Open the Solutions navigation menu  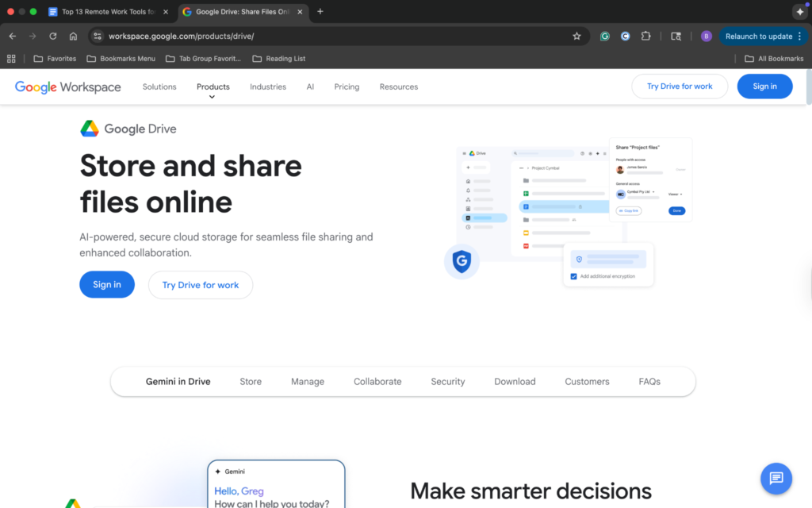(159, 87)
